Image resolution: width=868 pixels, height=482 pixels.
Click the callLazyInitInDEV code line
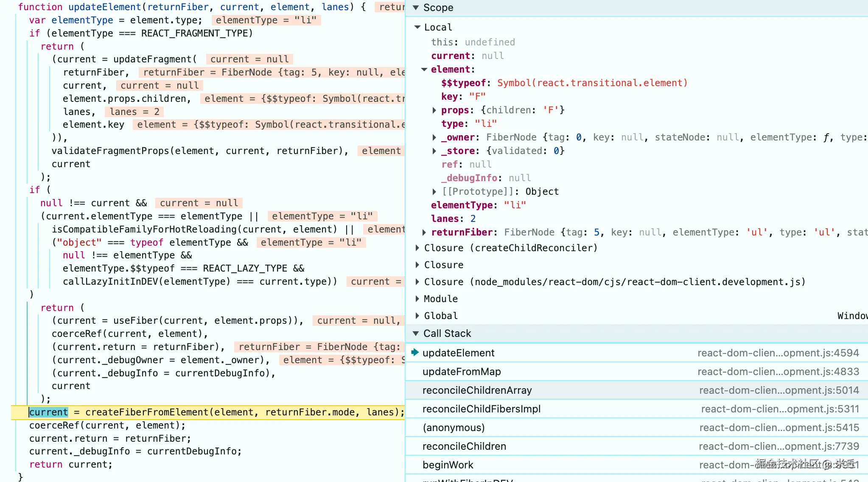tap(200, 282)
